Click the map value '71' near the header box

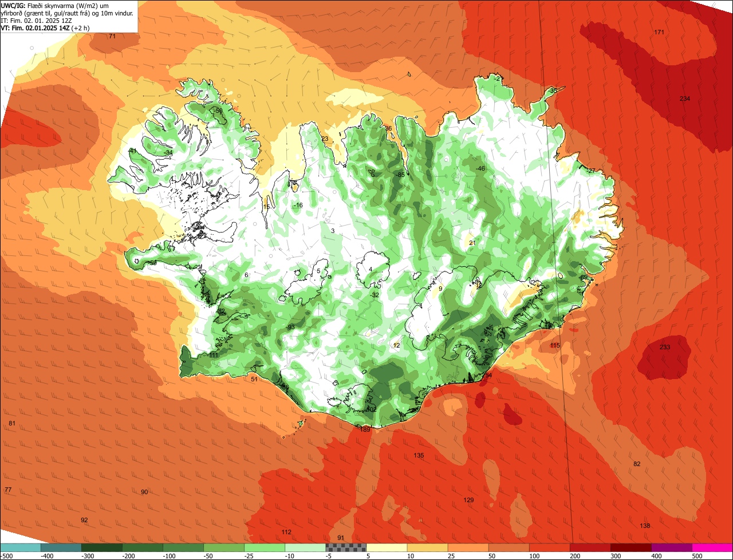coord(112,36)
